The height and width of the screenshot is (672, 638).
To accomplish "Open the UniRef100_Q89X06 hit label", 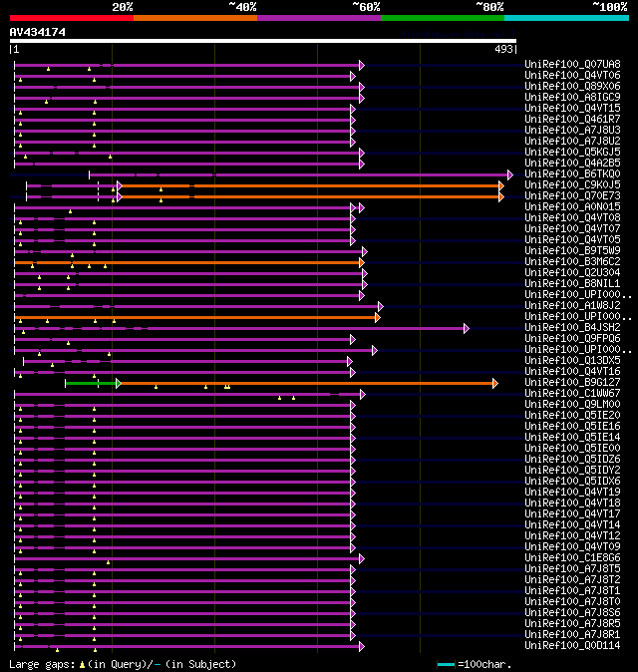I will pyautogui.click(x=572, y=86).
